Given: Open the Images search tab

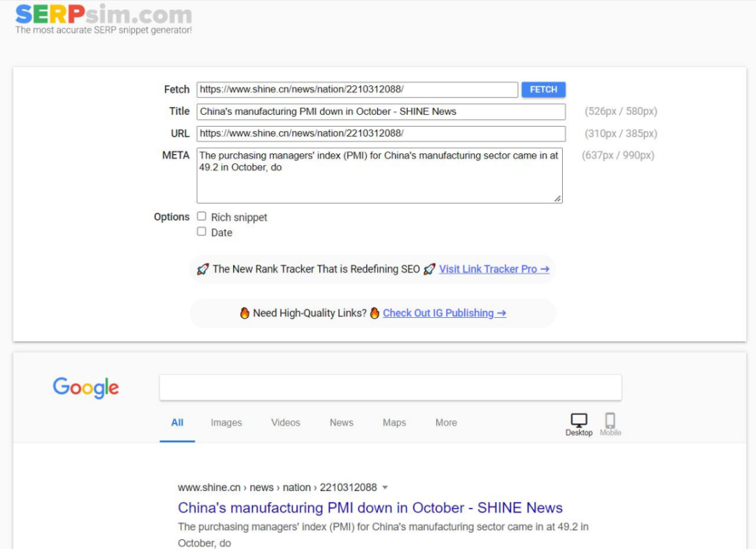Looking at the screenshot, I should tap(226, 422).
